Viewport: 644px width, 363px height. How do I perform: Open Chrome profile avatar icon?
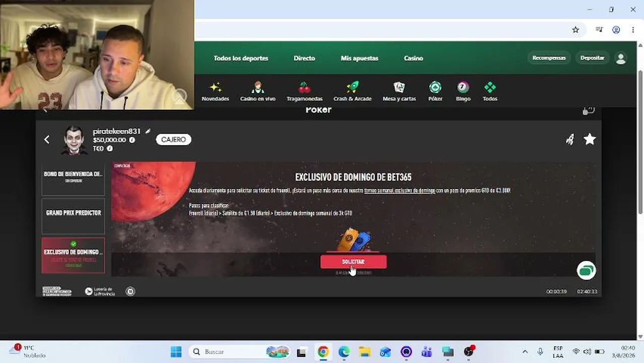616,30
